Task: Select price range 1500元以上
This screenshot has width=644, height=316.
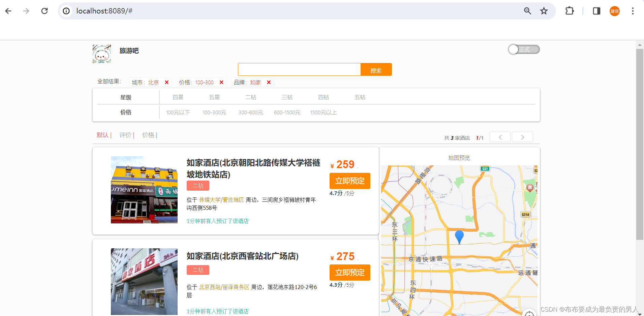Action: [324, 113]
